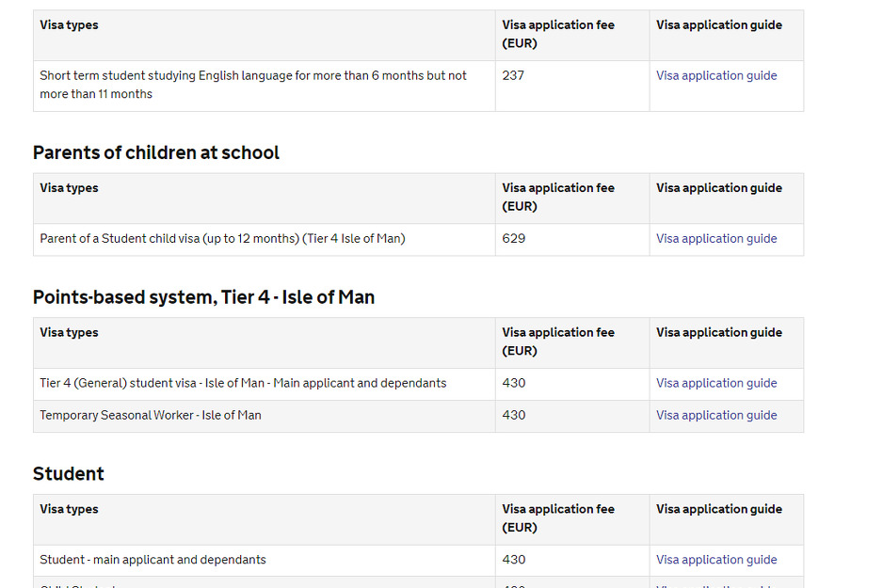
Task: Select the fee value "629"
Action: 514,239
